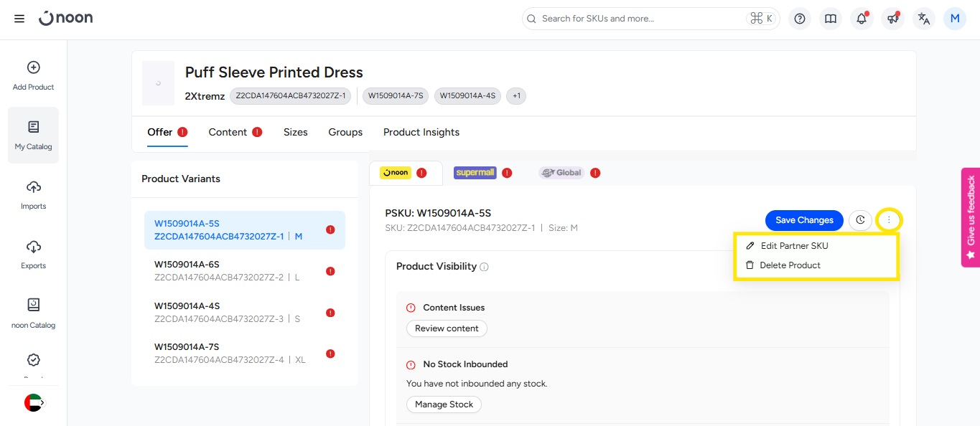Image resolution: width=980 pixels, height=426 pixels.
Task: Expand the +1 additional SKU chip
Action: click(x=515, y=96)
